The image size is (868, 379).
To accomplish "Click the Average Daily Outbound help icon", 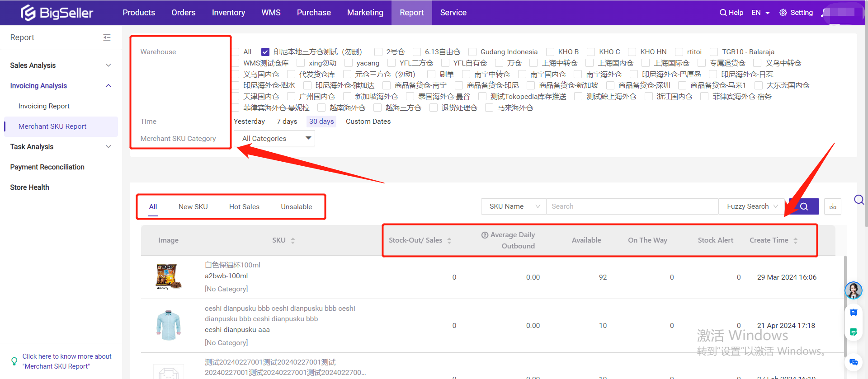I will 485,235.
